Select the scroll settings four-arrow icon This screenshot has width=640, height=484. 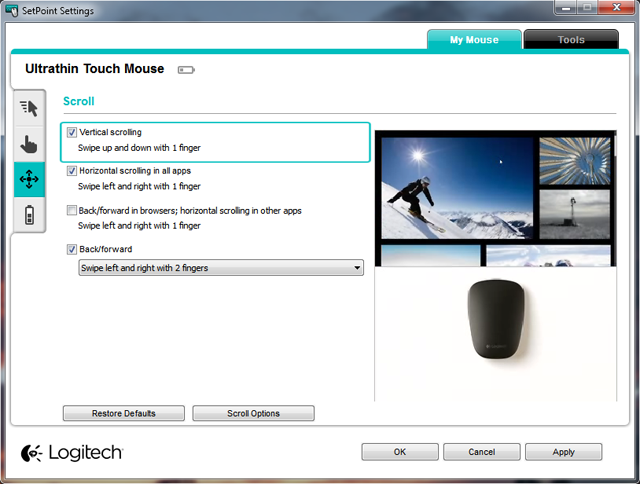[29, 179]
